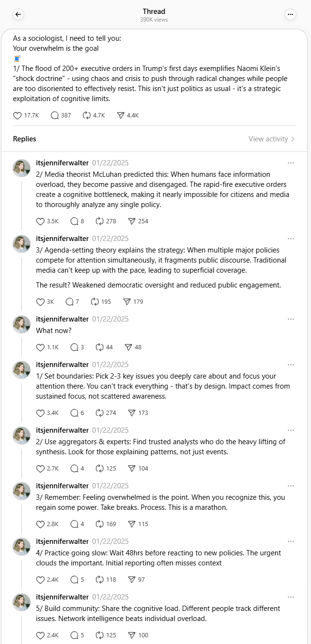Repost the 'Practice going slow' reply

coord(100,580)
